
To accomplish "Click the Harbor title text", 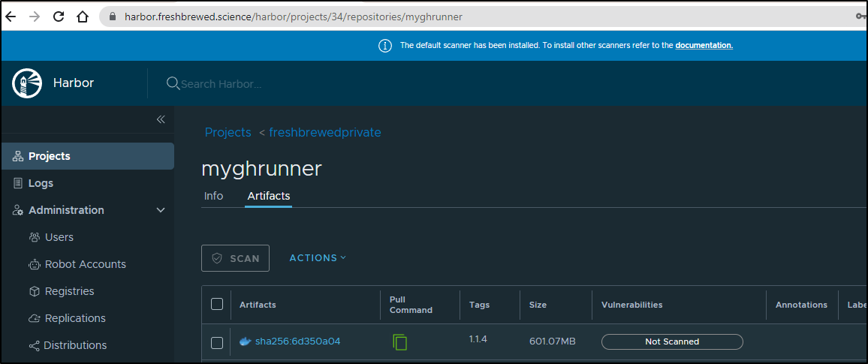I will tap(74, 83).
